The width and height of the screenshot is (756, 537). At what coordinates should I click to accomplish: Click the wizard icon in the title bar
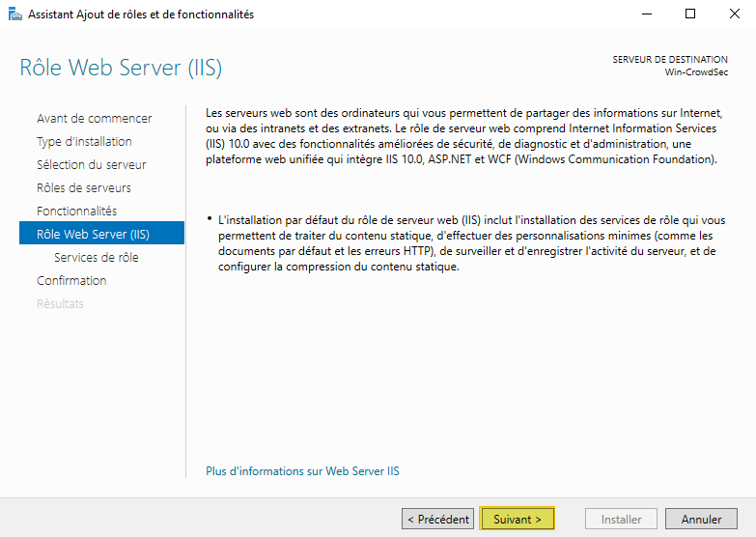[x=14, y=14]
